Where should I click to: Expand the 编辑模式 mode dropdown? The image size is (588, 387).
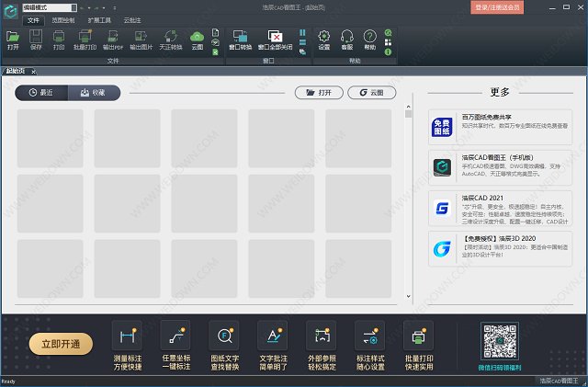(75, 7)
